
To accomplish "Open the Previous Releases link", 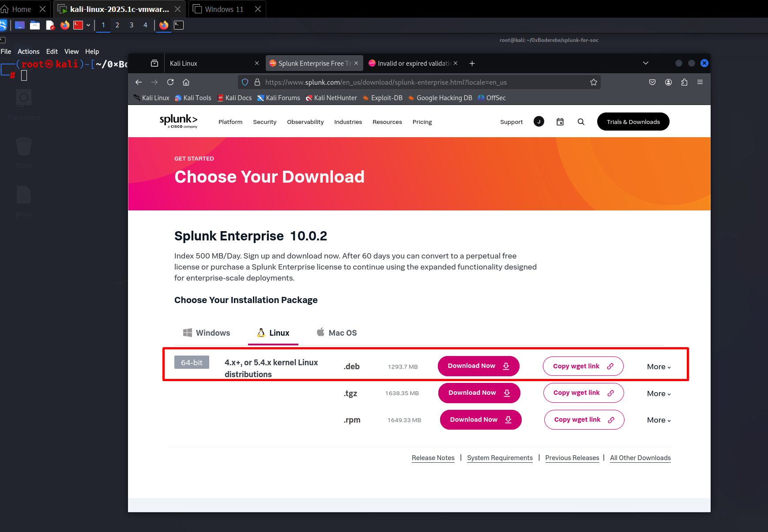I will point(572,458).
